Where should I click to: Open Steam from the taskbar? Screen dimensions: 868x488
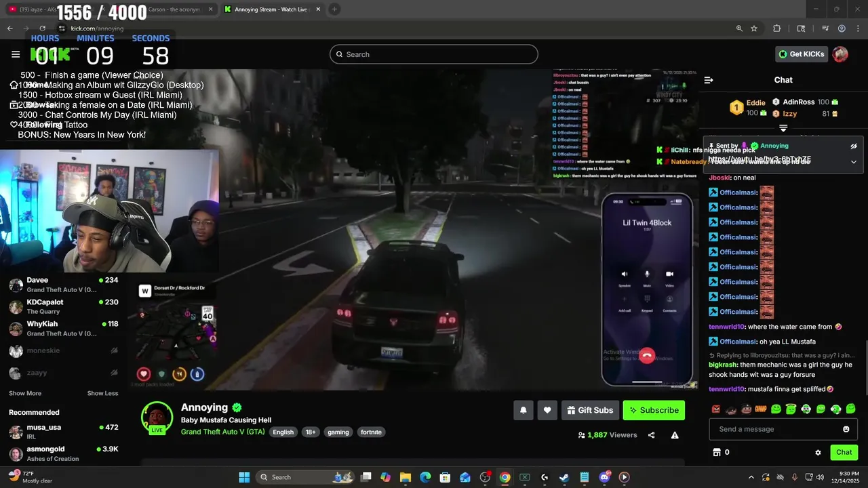[x=564, y=477]
